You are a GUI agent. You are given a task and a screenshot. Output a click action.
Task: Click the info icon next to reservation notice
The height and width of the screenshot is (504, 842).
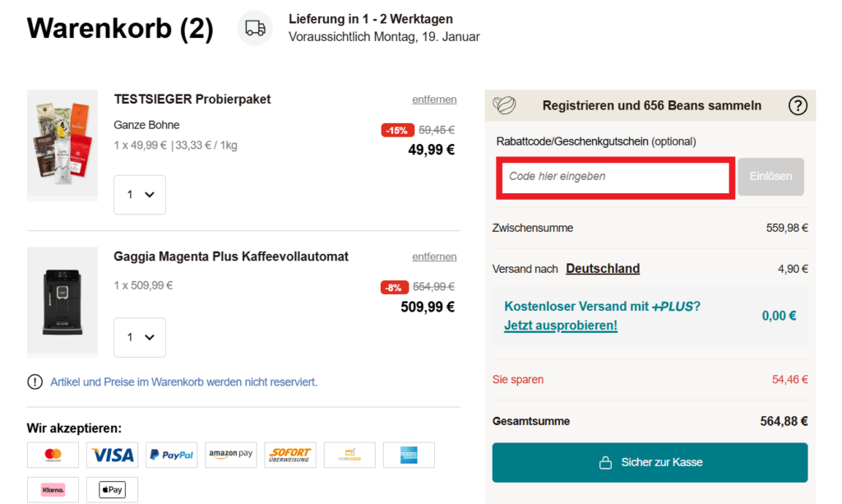34,381
